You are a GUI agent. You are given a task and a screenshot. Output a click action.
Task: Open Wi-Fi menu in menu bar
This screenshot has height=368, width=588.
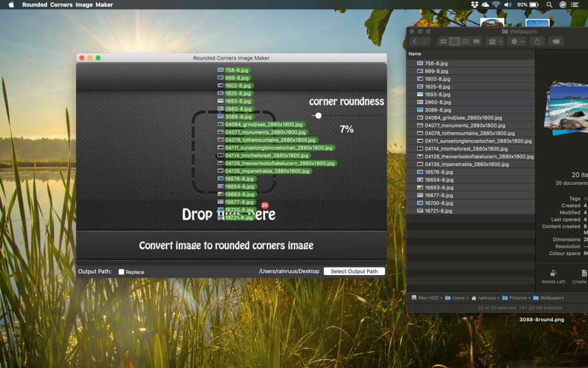(496, 4)
